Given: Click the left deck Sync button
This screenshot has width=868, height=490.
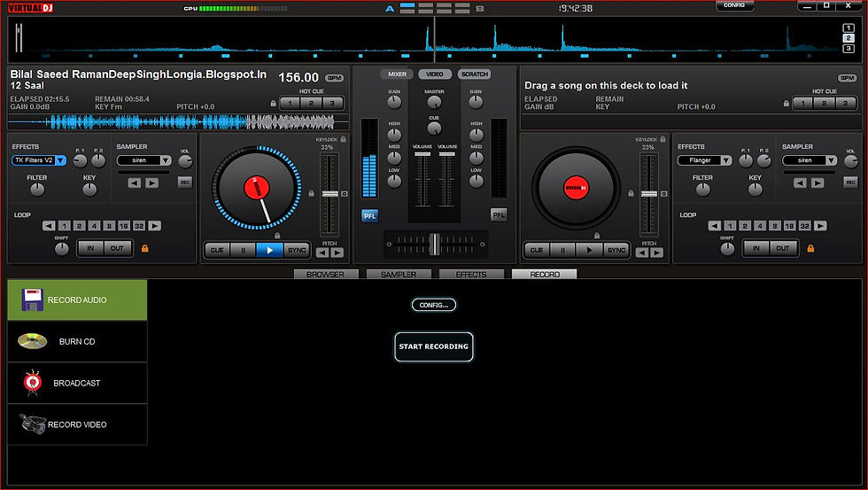Looking at the screenshot, I should tap(297, 250).
